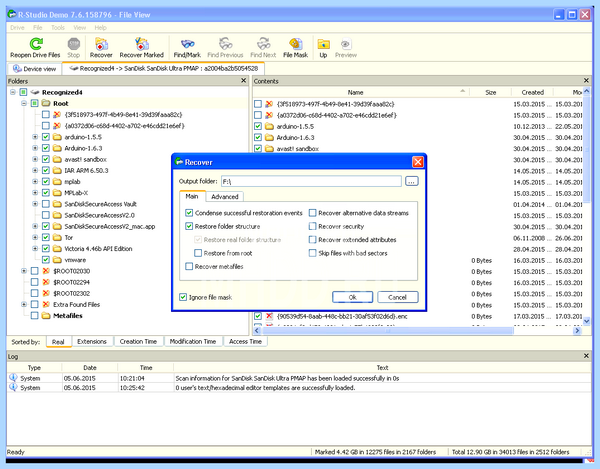Click the Metafiles folder icon
This screenshot has height=469, width=600.
pos(46,316)
